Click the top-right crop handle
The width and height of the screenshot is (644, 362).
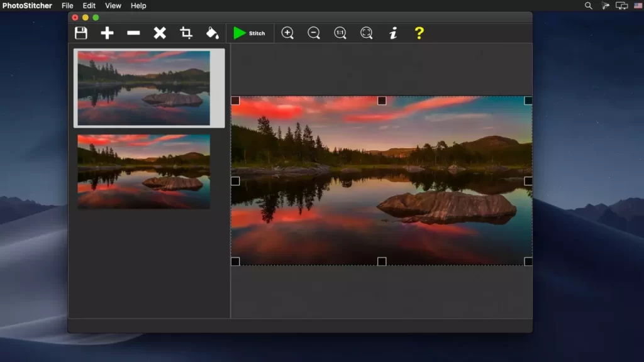point(528,101)
